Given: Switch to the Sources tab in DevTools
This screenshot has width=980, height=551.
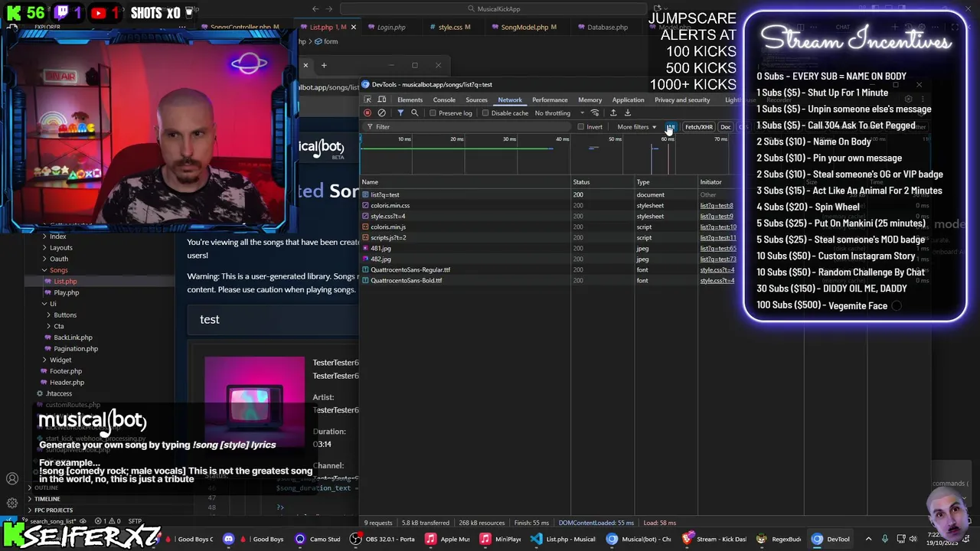Looking at the screenshot, I should tap(476, 99).
